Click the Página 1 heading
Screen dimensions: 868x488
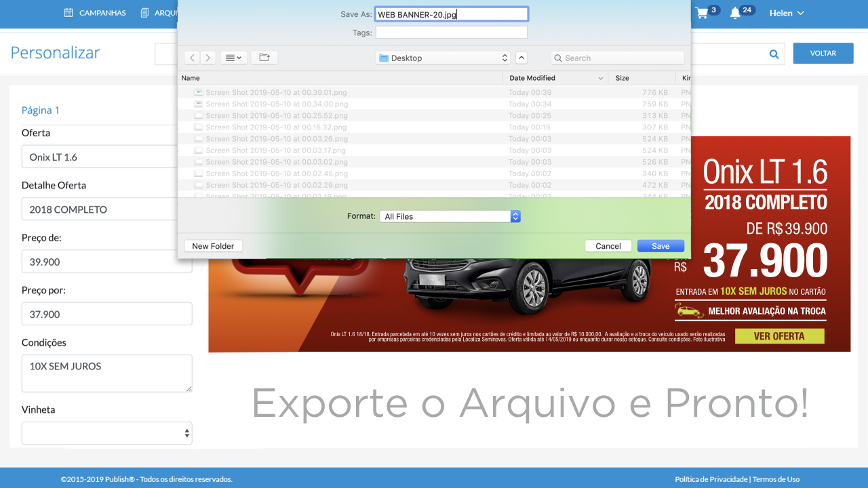pos(41,110)
